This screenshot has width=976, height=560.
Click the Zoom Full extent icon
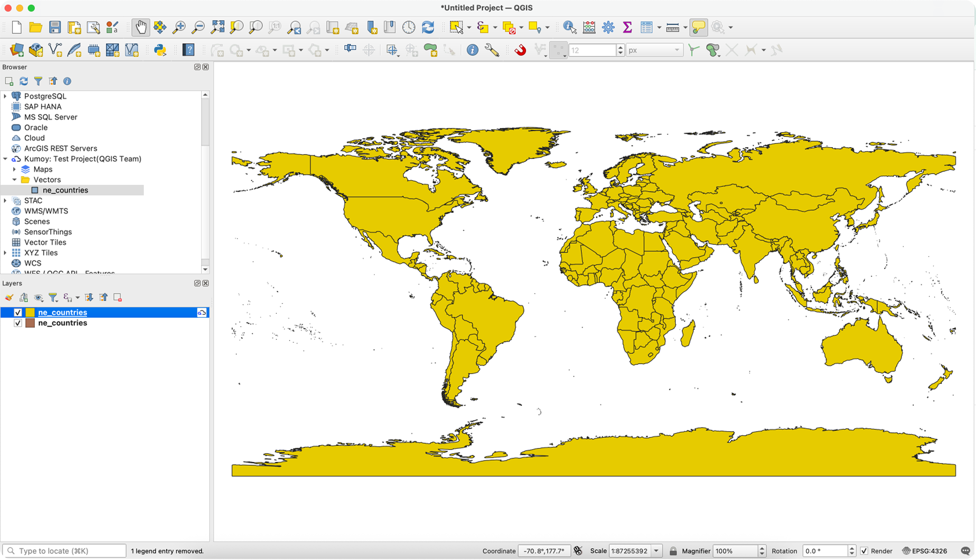(218, 27)
